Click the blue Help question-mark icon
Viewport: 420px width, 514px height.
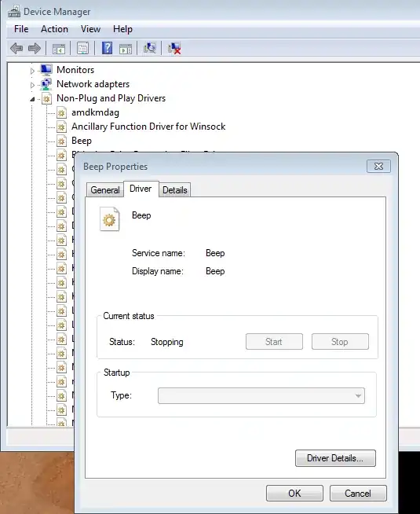point(107,48)
